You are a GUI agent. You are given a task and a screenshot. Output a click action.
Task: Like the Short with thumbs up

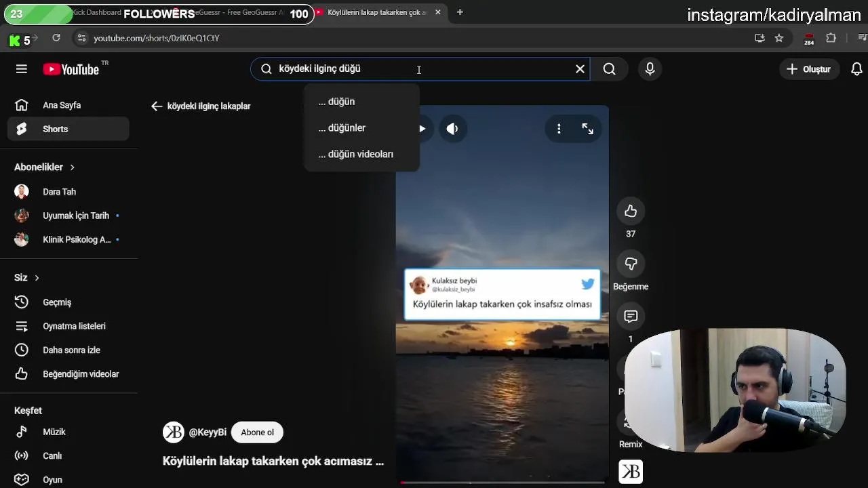631,211
